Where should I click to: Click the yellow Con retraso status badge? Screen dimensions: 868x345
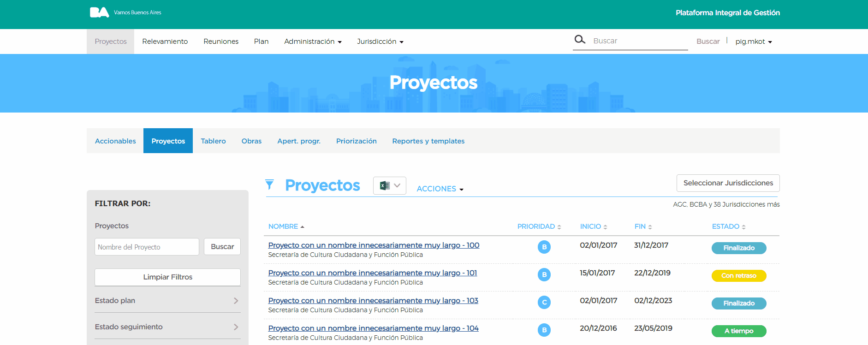click(738, 276)
